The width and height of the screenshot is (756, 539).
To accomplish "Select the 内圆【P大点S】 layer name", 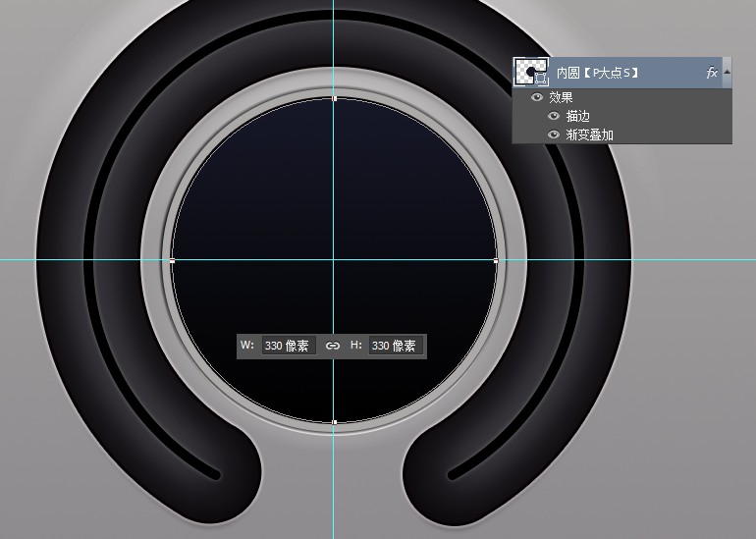I will click(598, 73).
